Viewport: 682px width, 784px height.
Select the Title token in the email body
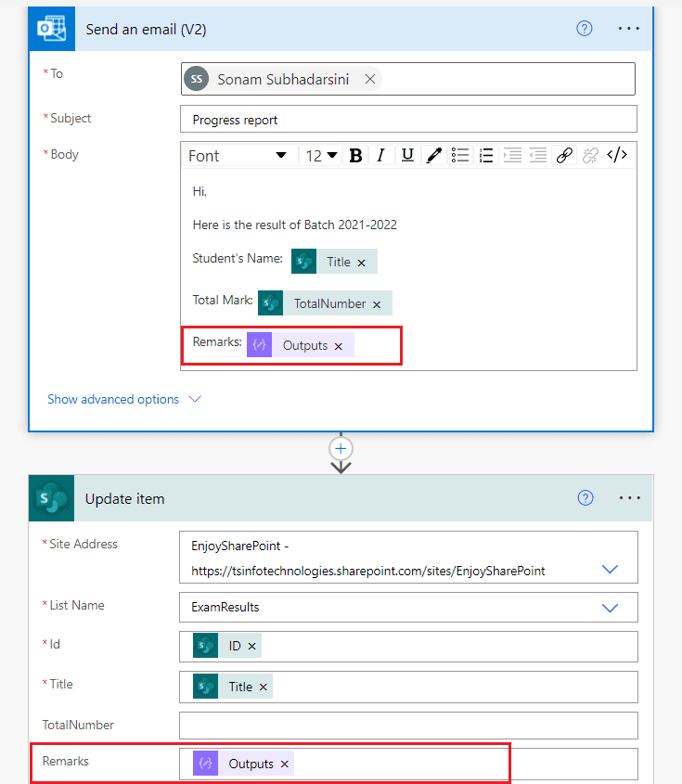point(333,262)
